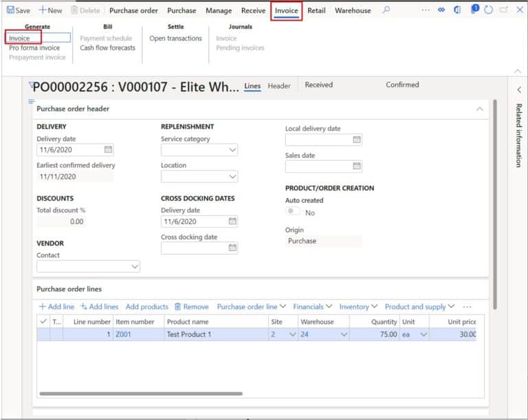
Task: Open item number Z001 link
Action: pos(123,335)
